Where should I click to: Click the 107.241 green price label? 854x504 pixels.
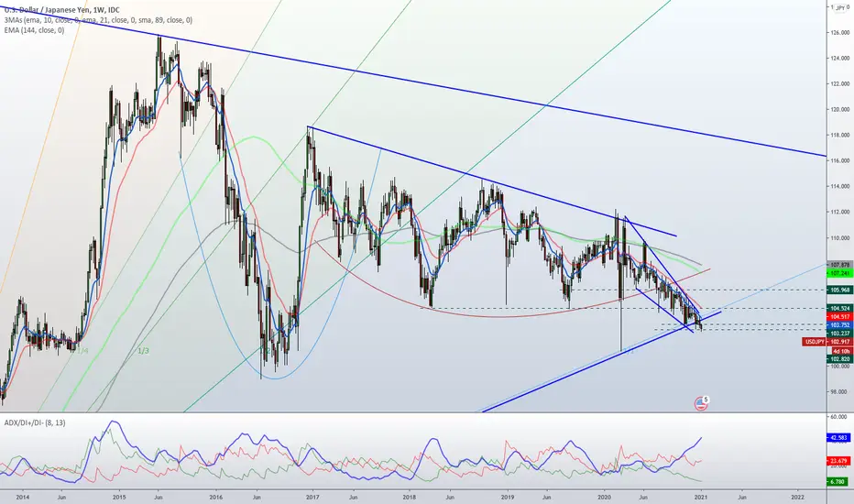click(x=840, y=273)
